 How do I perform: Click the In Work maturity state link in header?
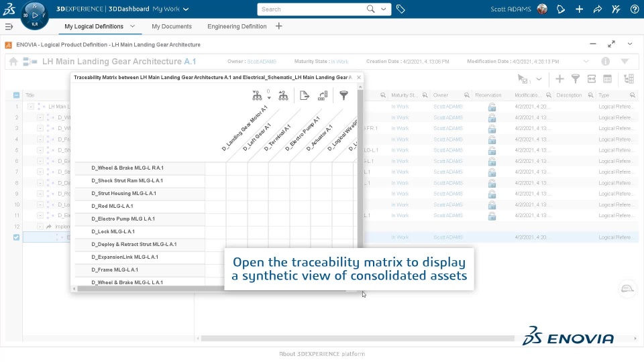tap(339, 62)
